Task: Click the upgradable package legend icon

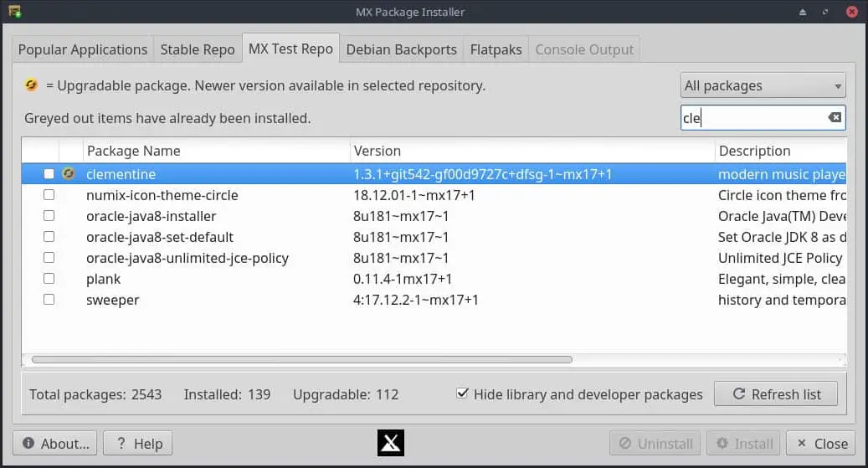Action: [x=31, y=85]
